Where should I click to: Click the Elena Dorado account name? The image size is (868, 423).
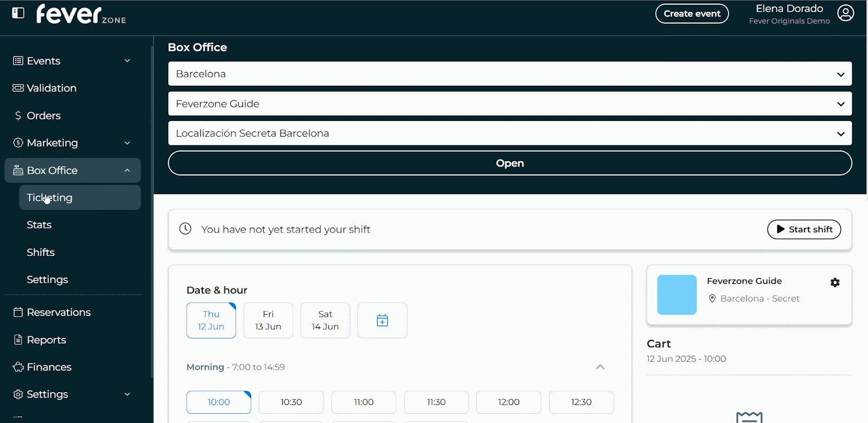pos(789,9)
